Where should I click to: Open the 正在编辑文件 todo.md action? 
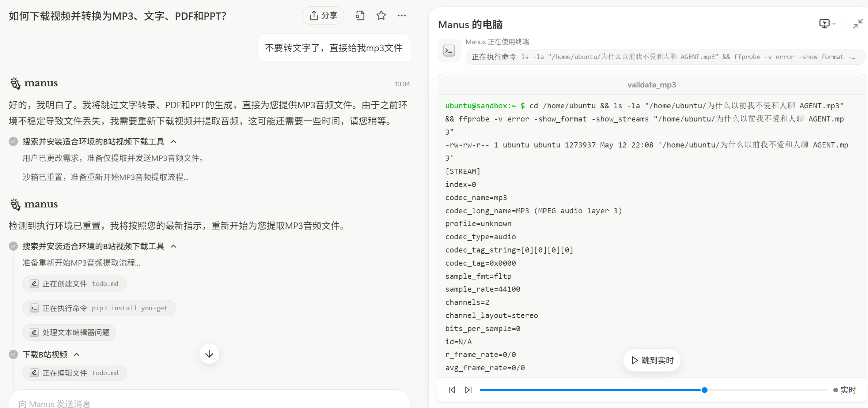tap(75, 373)
